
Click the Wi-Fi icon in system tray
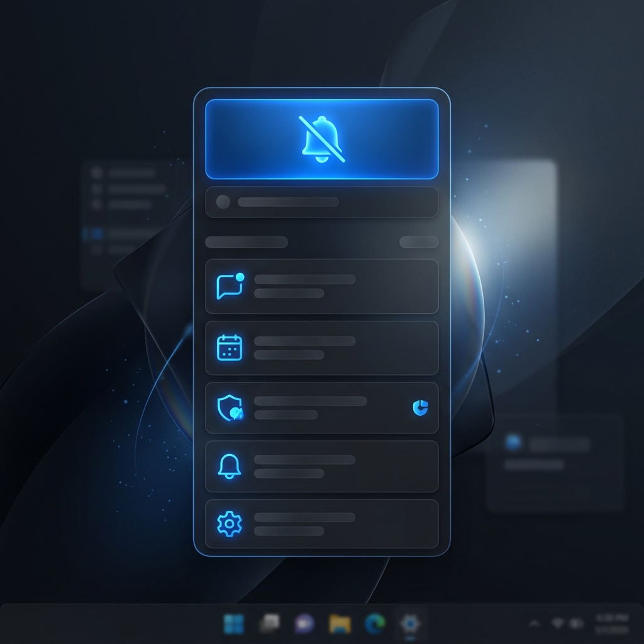pos(557,623)
